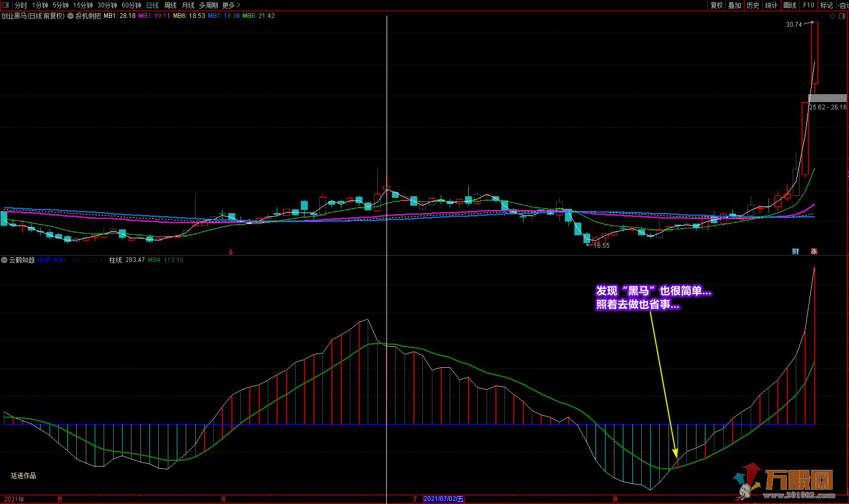Expand the 投机倒把 indicator dropdown arrow
This screenshot has width=849, height=504.
click(x=70, y=16)
